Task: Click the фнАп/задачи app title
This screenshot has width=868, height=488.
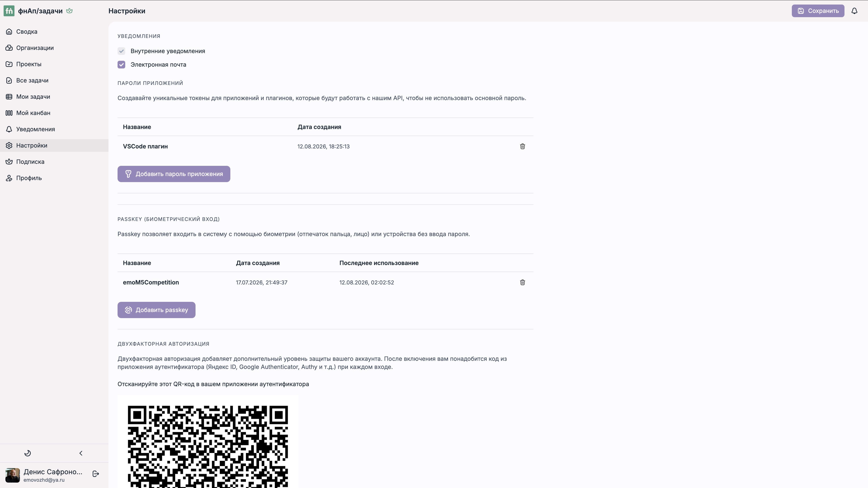Action: [40, 11]
